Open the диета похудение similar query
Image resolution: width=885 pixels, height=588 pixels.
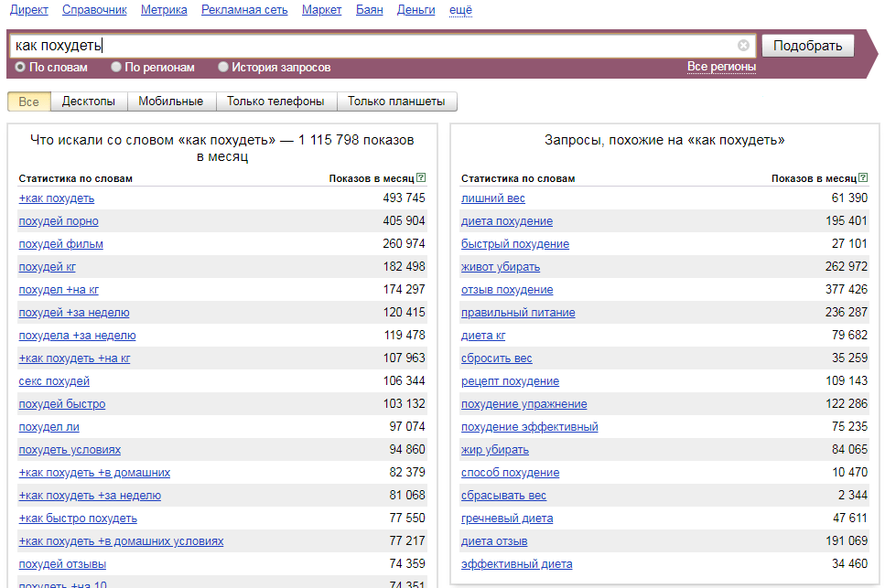pyautogui.click(x=507, y=221)
